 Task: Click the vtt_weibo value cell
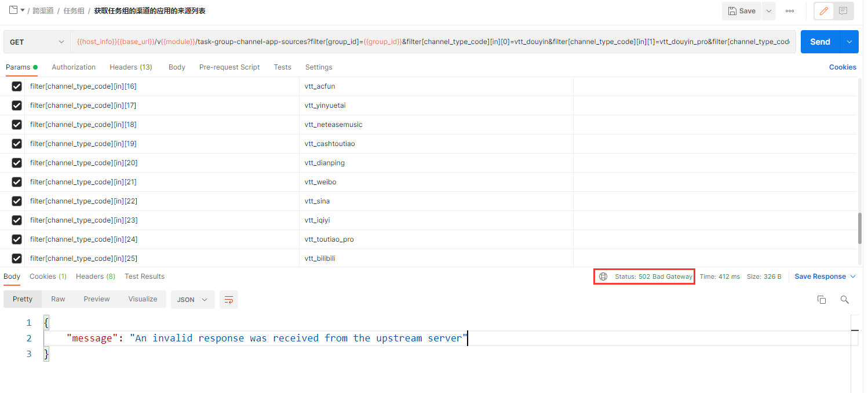coord(436,182)
